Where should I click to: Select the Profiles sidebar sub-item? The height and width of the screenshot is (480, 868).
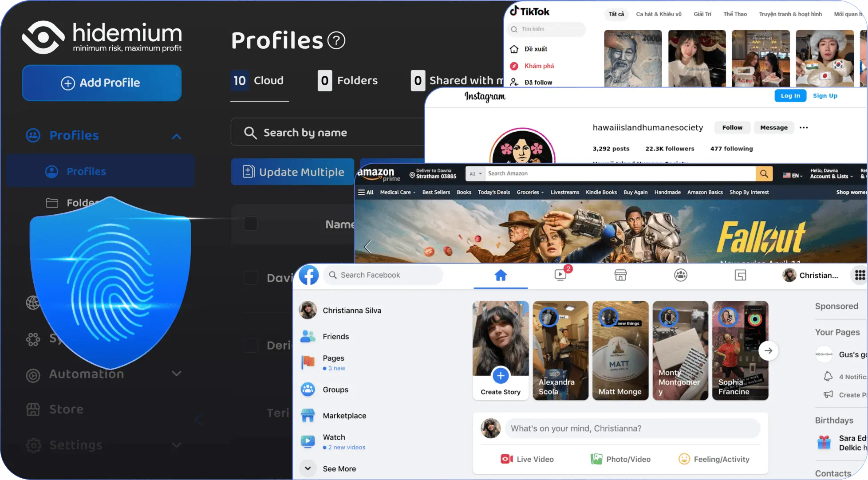(100, 171)
